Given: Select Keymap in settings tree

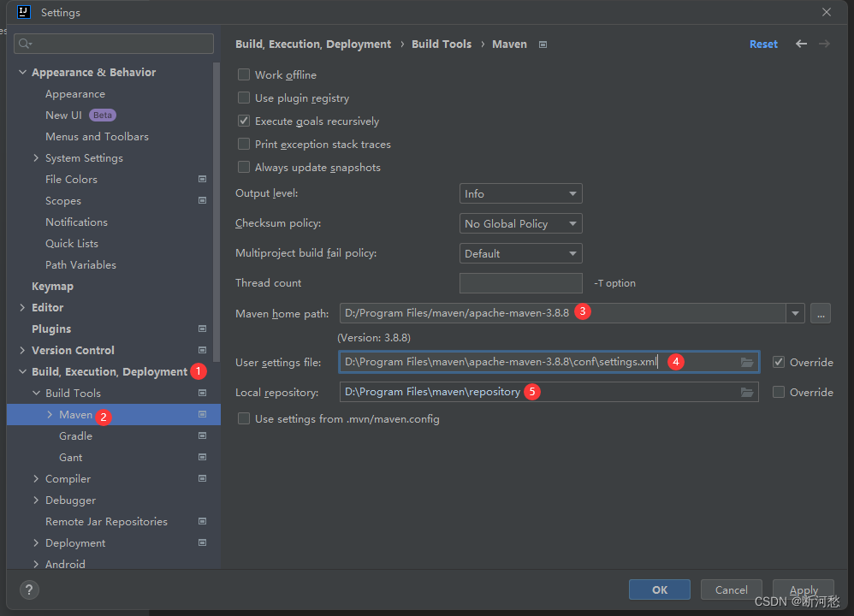Looking at the screenshot, I should tap(52, 287).
